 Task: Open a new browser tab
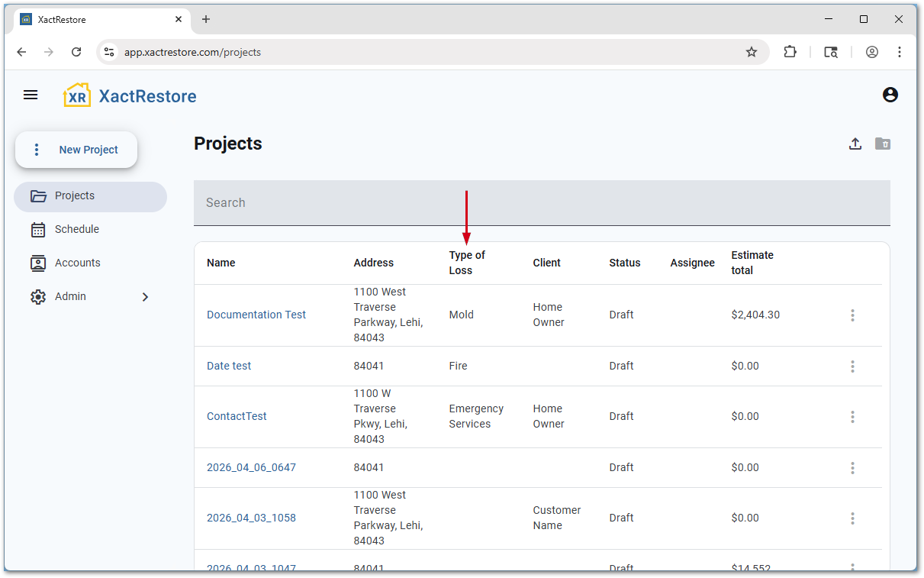tap(206, 20)
